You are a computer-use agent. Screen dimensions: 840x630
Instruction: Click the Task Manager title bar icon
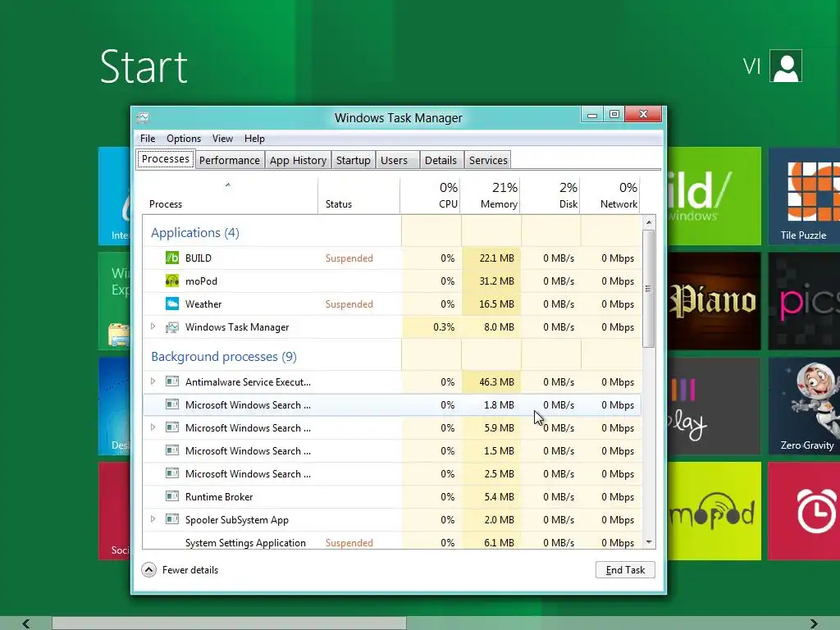click(x=143, y=118)
